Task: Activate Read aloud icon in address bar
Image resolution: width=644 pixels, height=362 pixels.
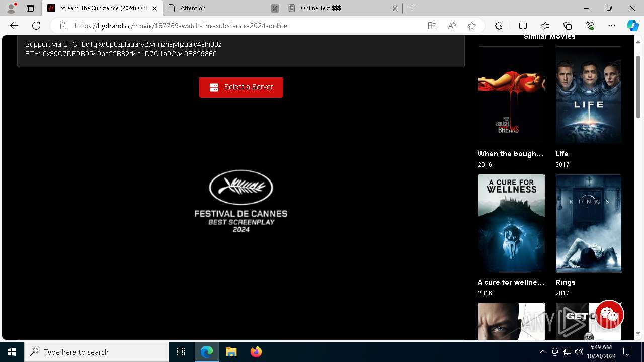Action: (452, 26)
